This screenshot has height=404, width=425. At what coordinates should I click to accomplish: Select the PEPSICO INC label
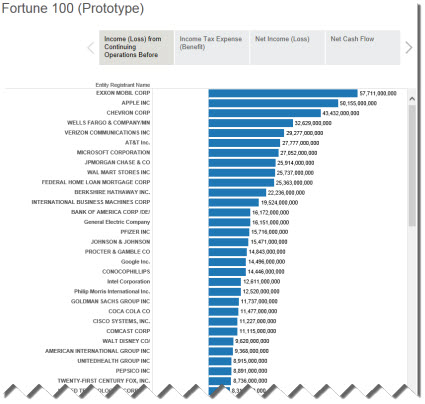coord(133,371)
